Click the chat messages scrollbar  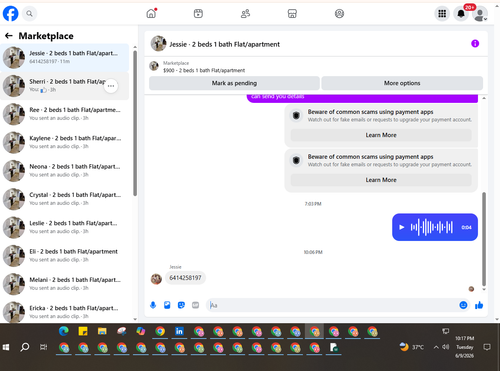[484, 238]
